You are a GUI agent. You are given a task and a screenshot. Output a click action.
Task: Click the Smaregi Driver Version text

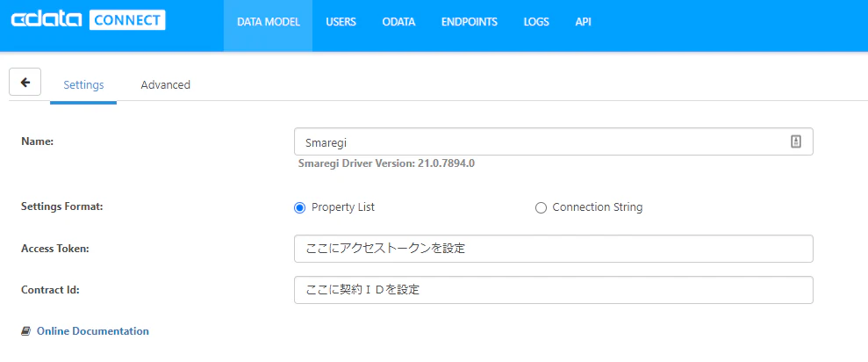pos(386,163)
